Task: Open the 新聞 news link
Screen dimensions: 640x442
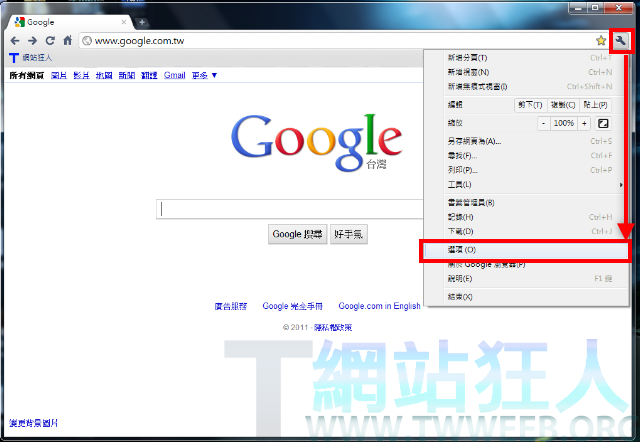Action: (x=127, y=76)
